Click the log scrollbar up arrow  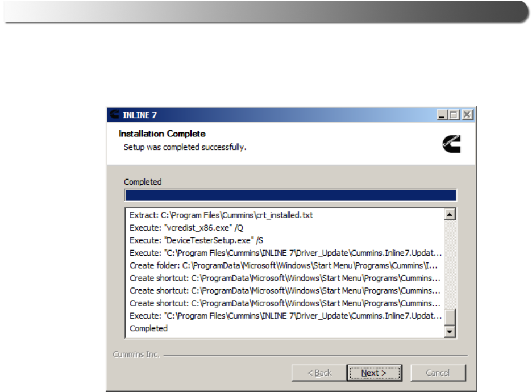(450, 214)
